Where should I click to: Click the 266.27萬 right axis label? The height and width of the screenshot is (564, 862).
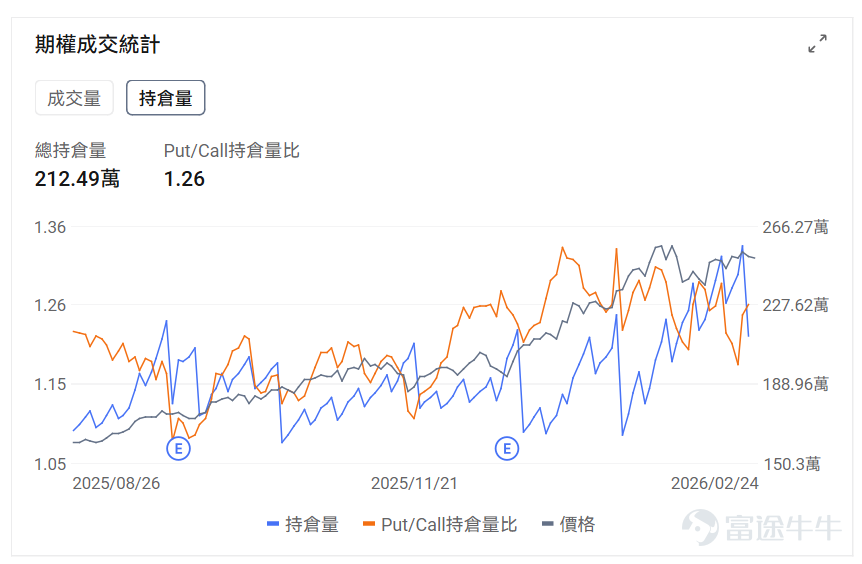795,227
